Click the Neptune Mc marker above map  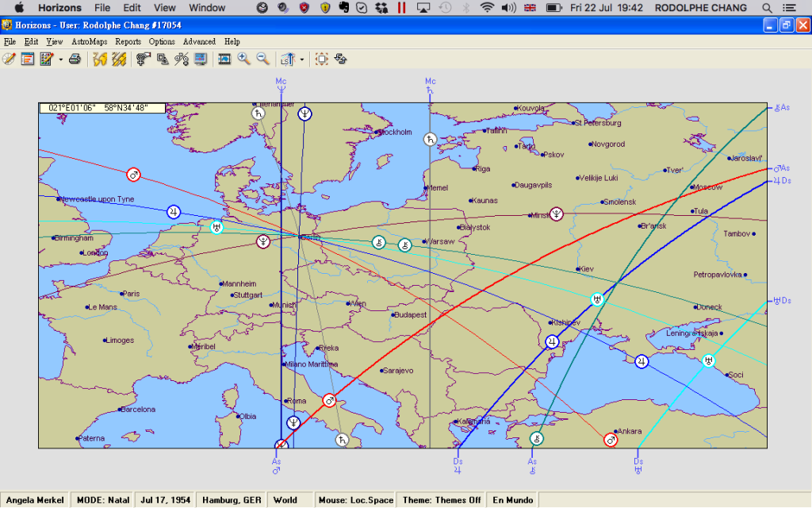click(x=282, y=85)
